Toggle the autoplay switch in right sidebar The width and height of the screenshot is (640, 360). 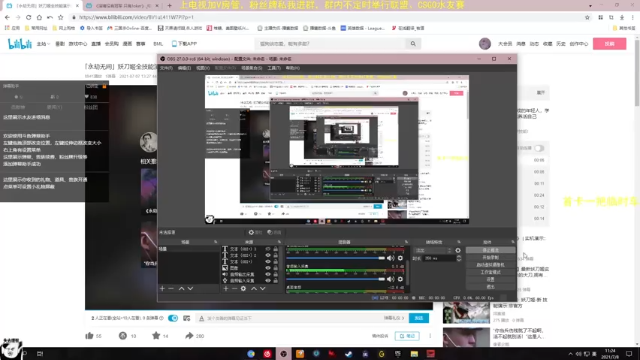pyautogui.click(x=539, y=148)
